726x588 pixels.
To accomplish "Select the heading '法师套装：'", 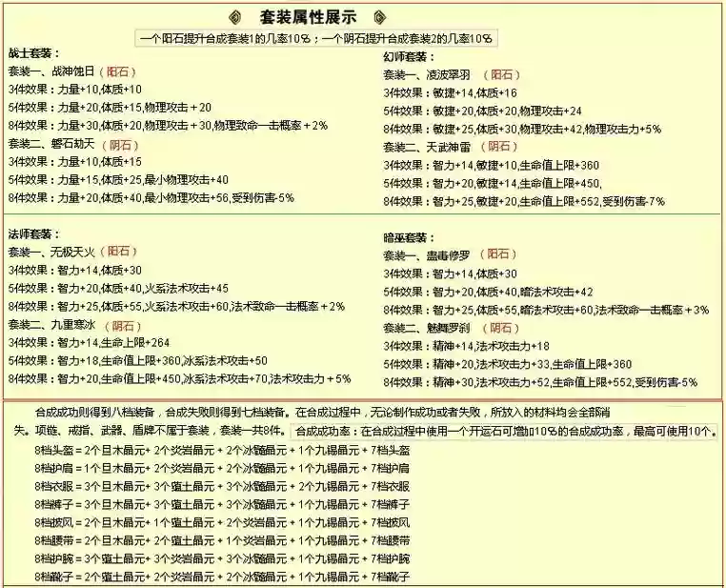I will pos(33,234).
